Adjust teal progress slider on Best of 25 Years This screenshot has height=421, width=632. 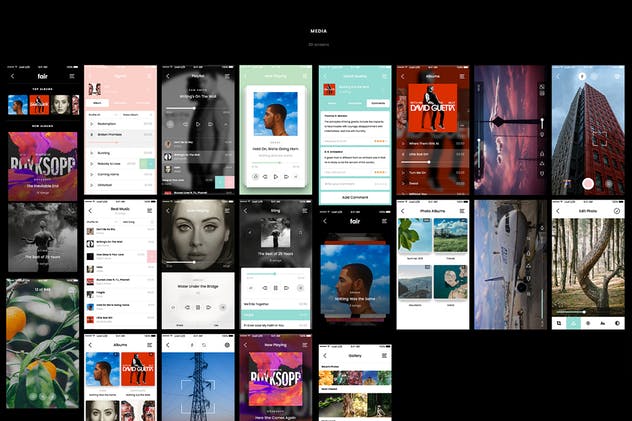pos(275,274)
